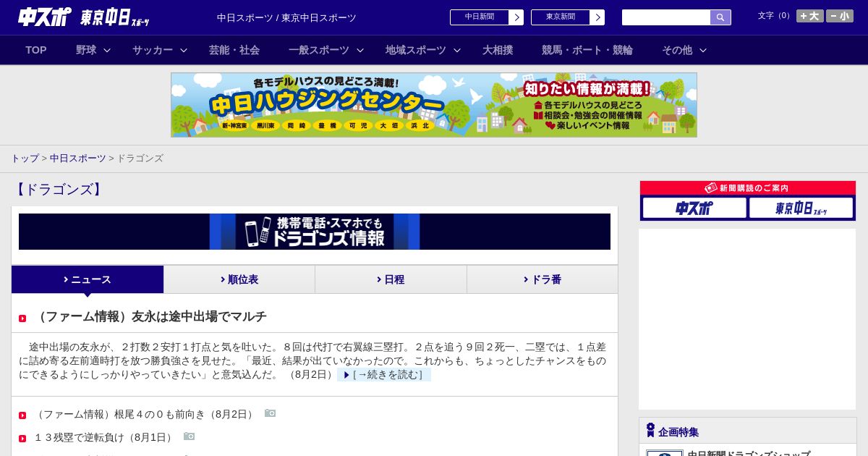Decrease text size with 小 button
868x456 pixels.
(x=840, y=16)
